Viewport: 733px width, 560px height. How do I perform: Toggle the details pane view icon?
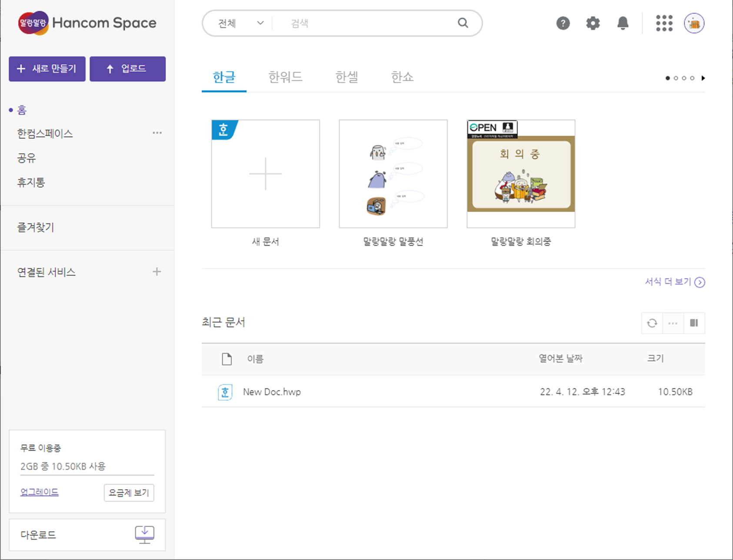coord(694,323)
